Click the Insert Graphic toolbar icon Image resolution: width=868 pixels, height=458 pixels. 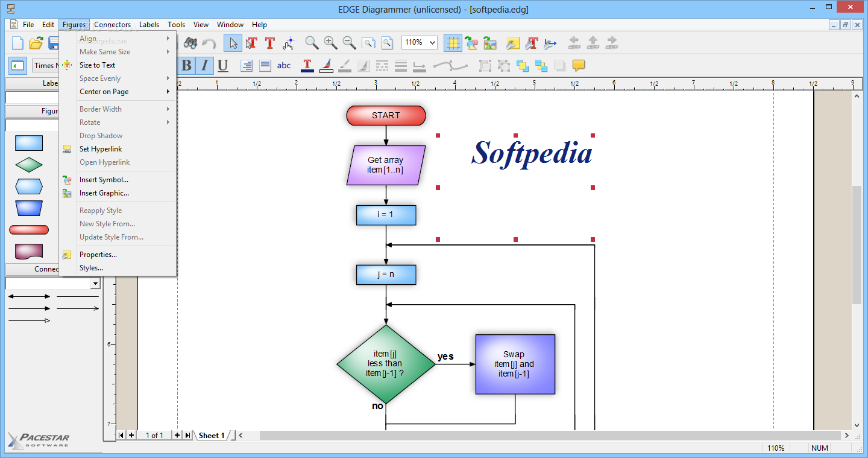(x=490, y=43)
